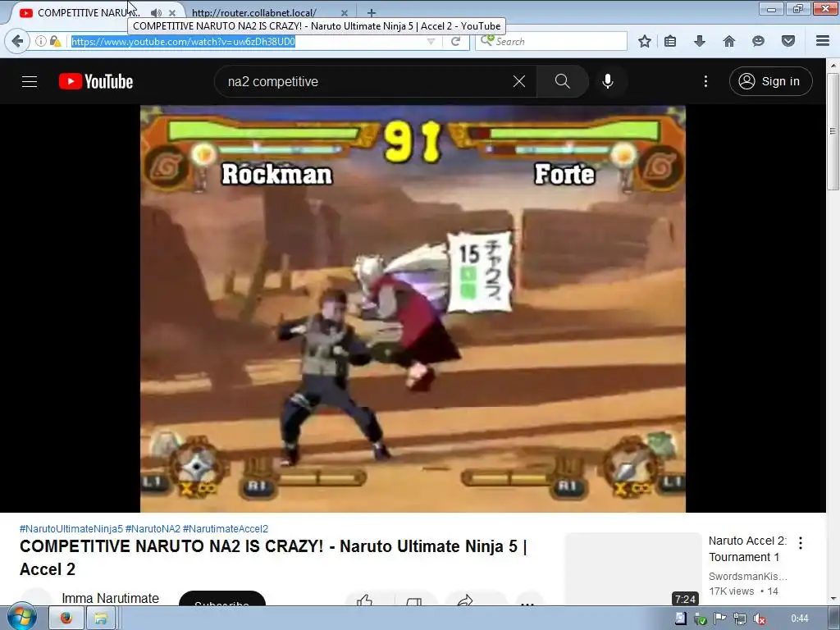Open the Firefox hamburger menu
This screenshot has height=630, width=840.
click(823, 41)
